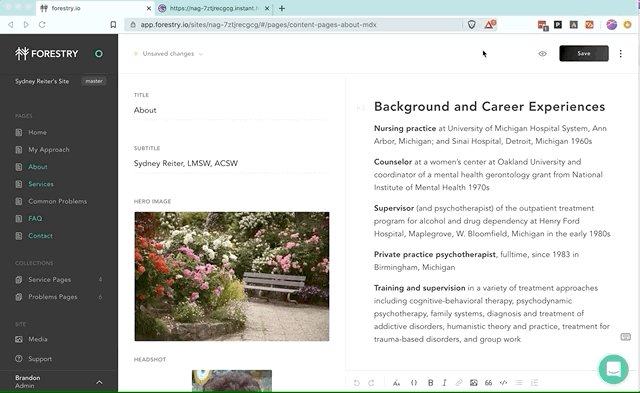Screen dimensions: 640x393
Task: Open the purple browser profile avatar
Action: 611,24
